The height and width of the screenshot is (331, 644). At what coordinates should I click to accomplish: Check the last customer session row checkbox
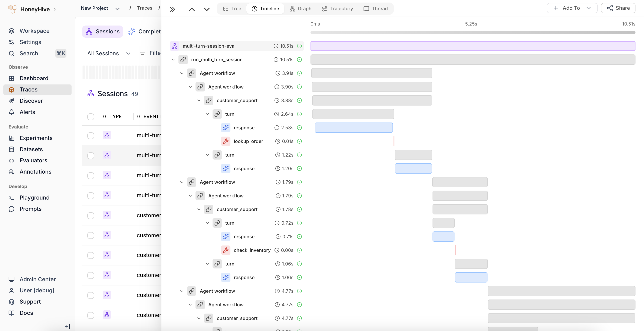(91, 315)
